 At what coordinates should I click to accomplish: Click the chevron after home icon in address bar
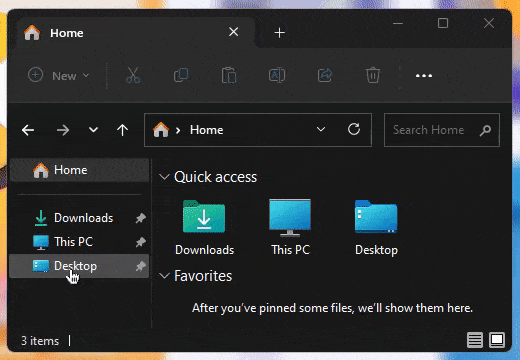coord(178,130)
